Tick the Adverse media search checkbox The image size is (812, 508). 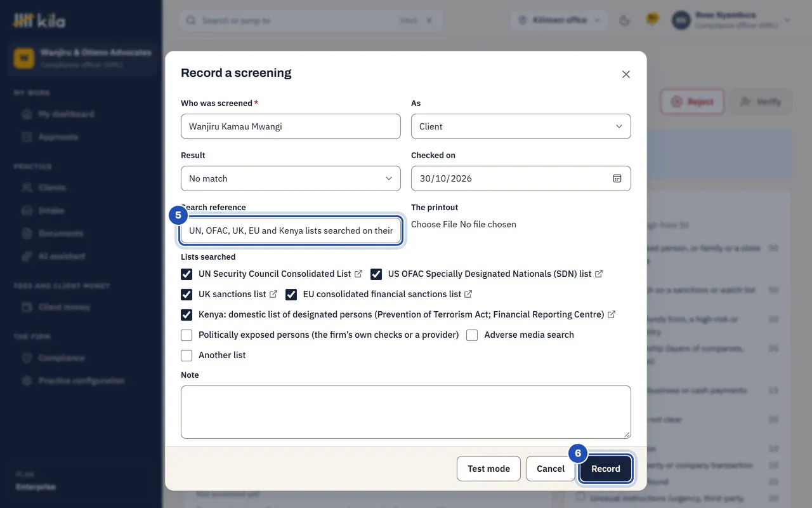point(472,335)
